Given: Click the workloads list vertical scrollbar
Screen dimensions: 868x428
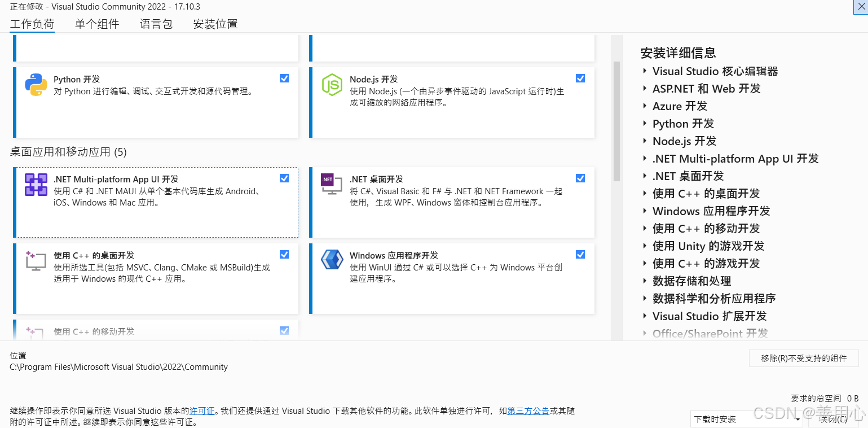Looking at the screenshot, I should tap(616, 121).
